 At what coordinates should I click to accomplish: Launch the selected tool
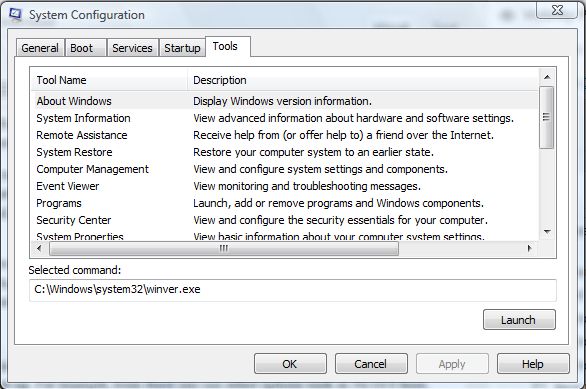519,320
